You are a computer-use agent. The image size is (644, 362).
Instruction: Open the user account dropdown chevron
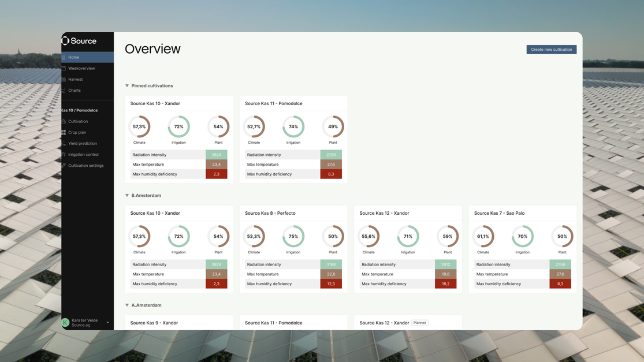tap(107, 323)
